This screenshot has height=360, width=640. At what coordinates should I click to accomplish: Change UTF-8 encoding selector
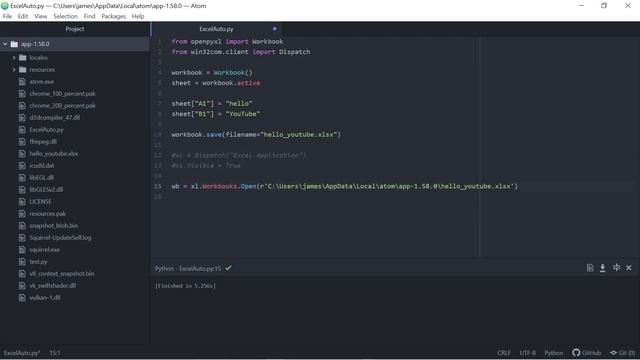pyautogui.click(x=527, y=353)
